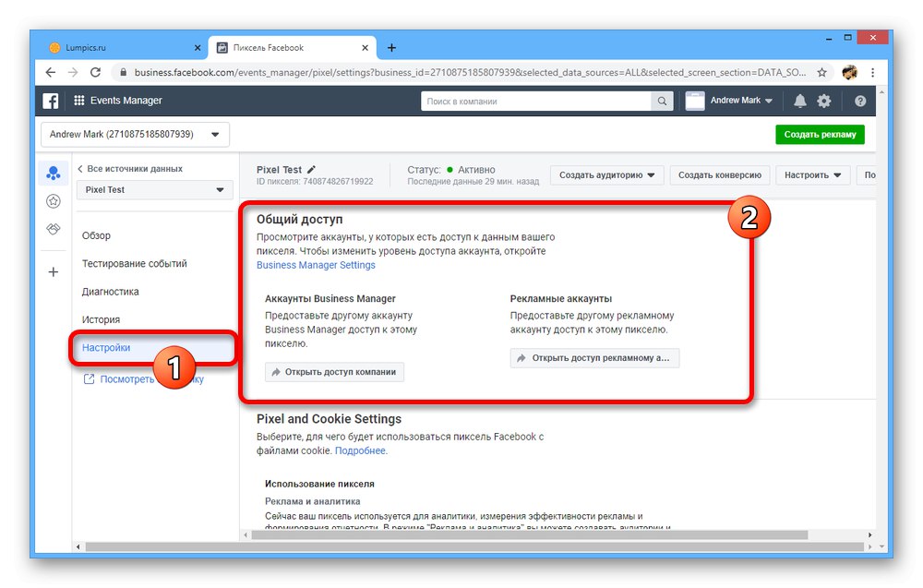
Task: Click the Поиск в компании search field
Action: 535,102
